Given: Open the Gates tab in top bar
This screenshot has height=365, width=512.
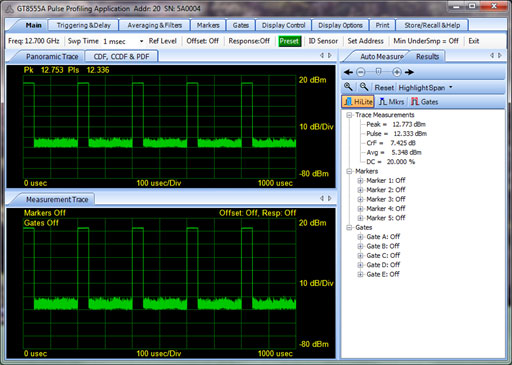Looking at the screenshot, I should 241,25.
